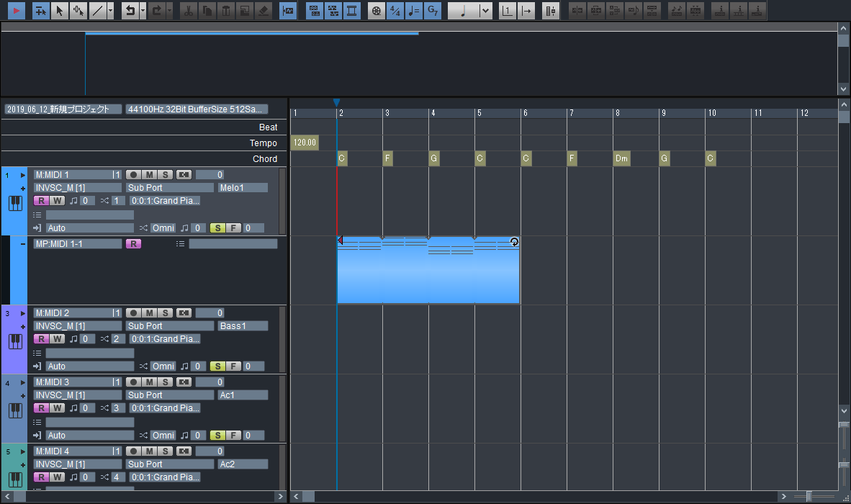The height and width of the screenshot is (504, 851).
Task: Click the undo arrow icon
Action: point(129,11)
